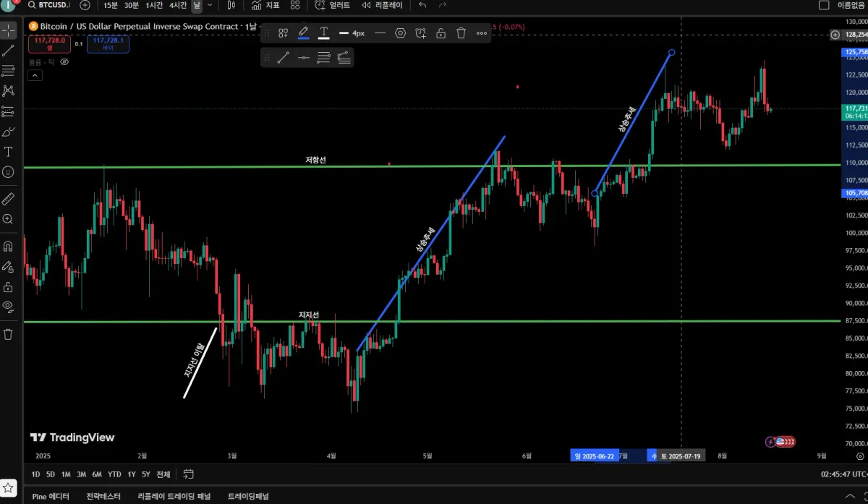Pick horizontal line in favorites toolbar
The width and height of the screenshot is (868, 504).
(304, 58)
